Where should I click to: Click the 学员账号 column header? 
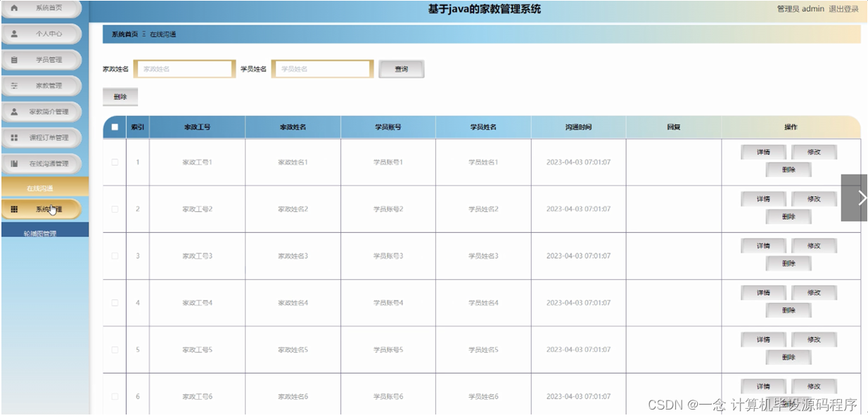coord(388,127)
